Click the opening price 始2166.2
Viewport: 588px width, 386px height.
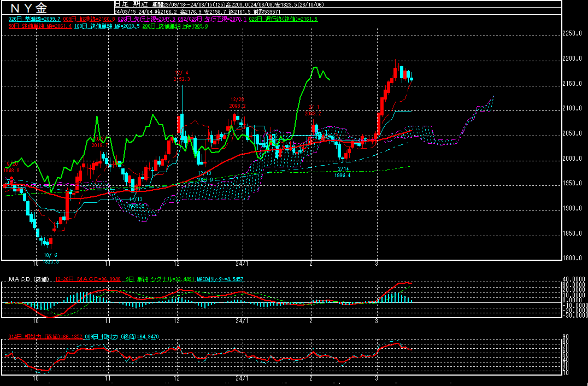point(166,11)
